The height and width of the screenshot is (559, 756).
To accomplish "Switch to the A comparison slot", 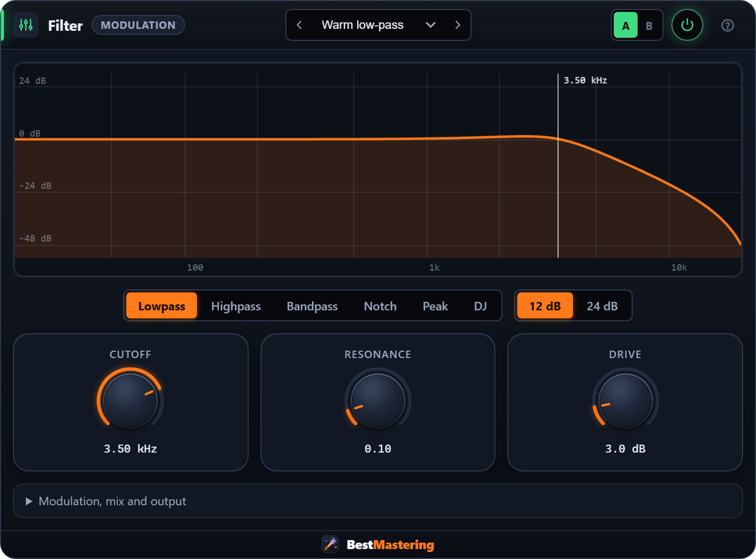I will 626,25.
